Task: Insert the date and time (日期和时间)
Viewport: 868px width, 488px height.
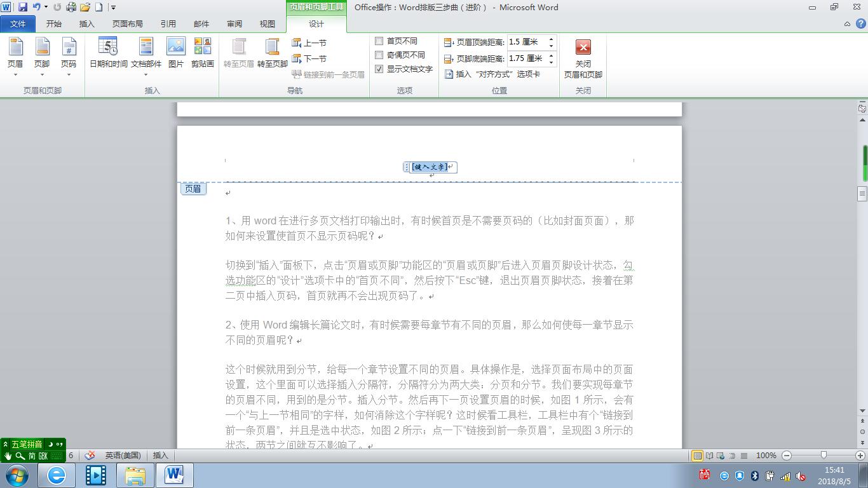Action: click(x=107, y=54)
